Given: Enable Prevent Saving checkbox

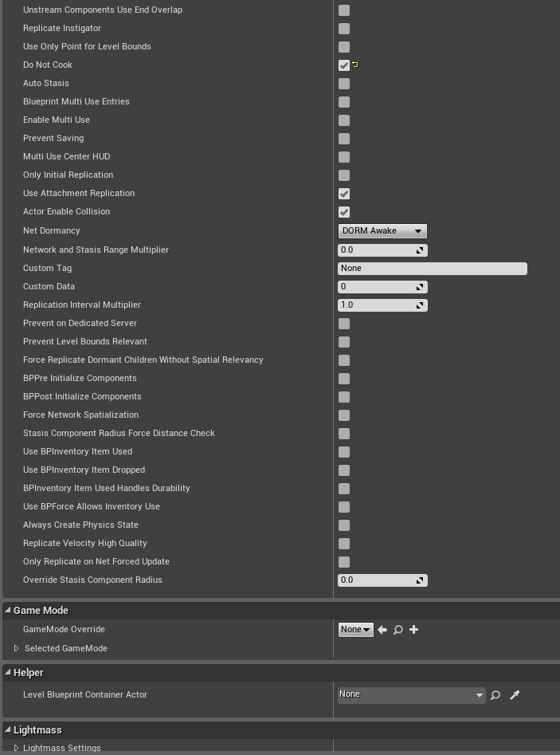Looking at the screenshot, I should pyautogui.click(x=344, y=139).
